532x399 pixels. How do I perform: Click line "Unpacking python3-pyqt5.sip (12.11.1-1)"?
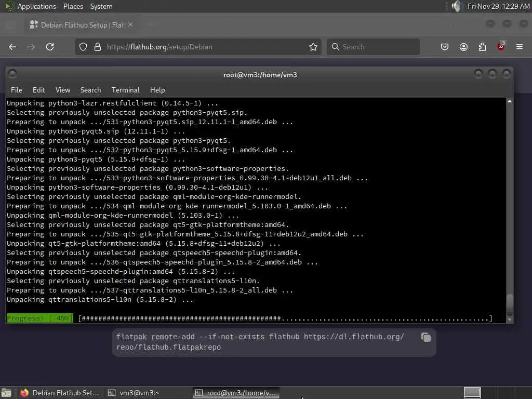coord(96,131)
